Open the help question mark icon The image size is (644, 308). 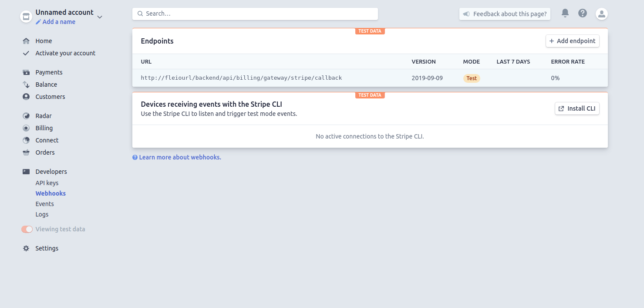[x=583, y=13]
